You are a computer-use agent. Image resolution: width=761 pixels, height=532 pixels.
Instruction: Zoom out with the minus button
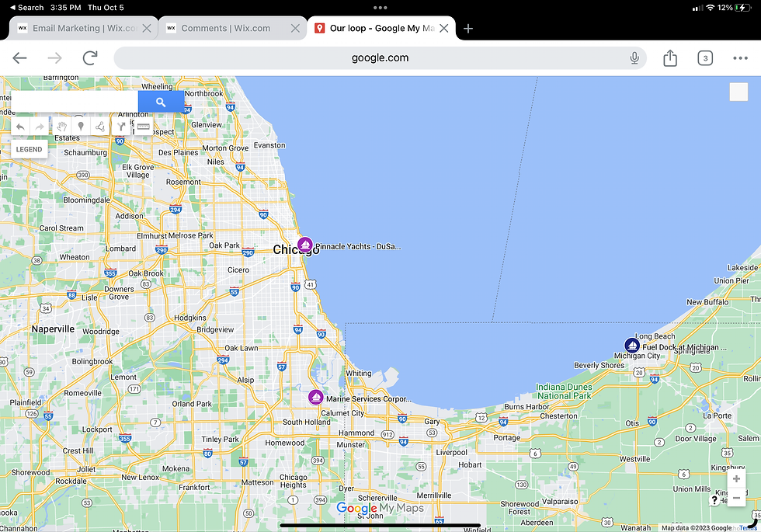(x=736, y=498)
